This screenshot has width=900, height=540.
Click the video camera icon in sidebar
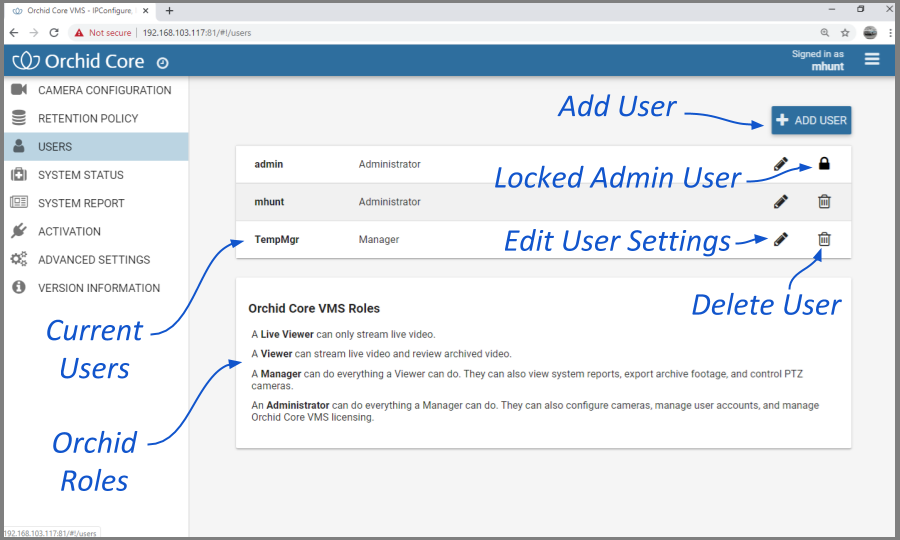[x=19, y=90]
